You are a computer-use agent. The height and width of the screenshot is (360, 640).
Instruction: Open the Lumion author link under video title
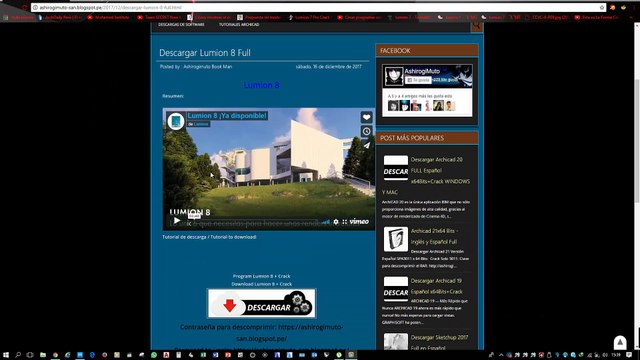coord(201,124)
